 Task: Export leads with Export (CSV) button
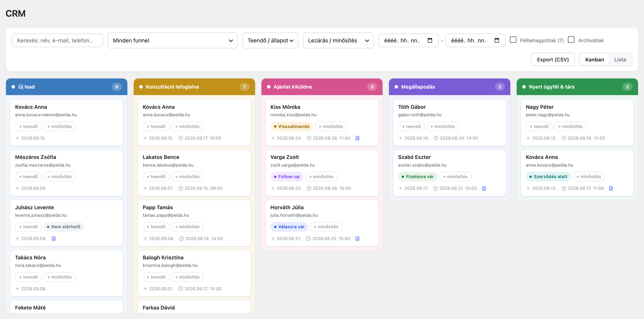tap(553, 60)
